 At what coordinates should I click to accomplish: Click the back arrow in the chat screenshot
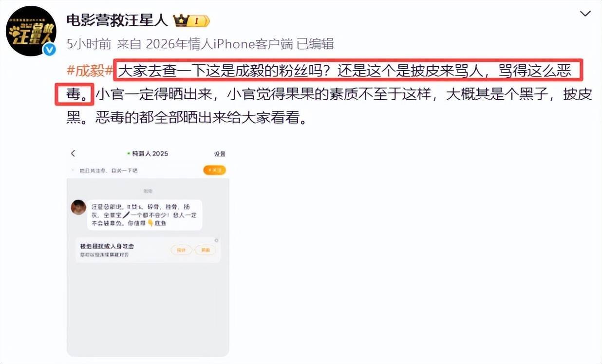click(x=74, y=153)
